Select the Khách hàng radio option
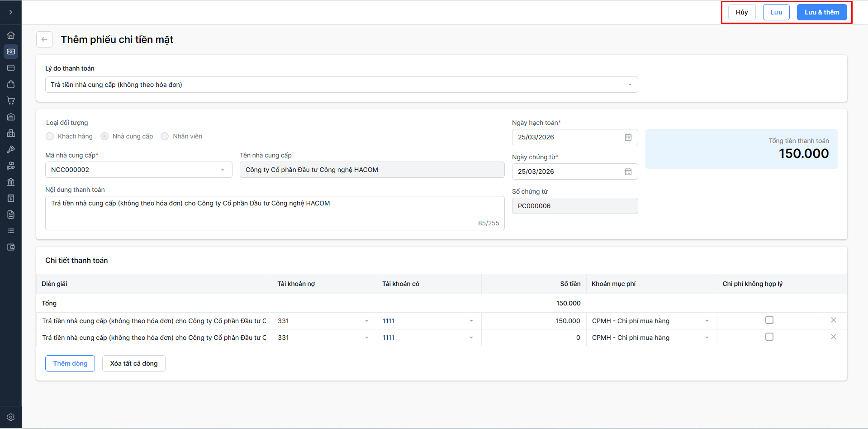 [50, 136]
